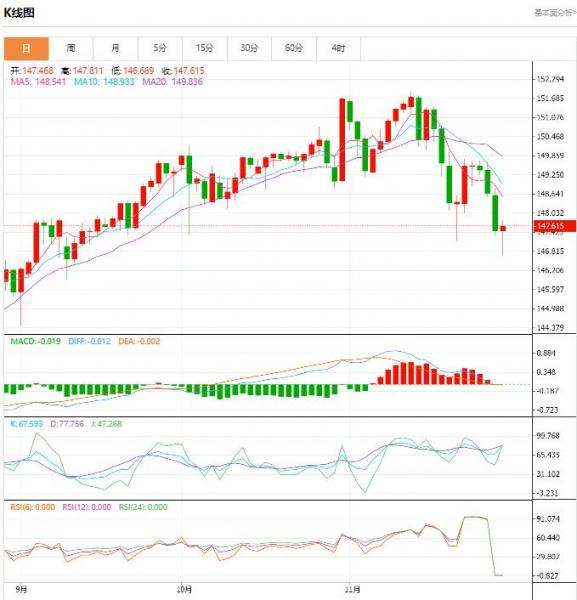Open the 30分 timeframe tab

pos(249,49)
